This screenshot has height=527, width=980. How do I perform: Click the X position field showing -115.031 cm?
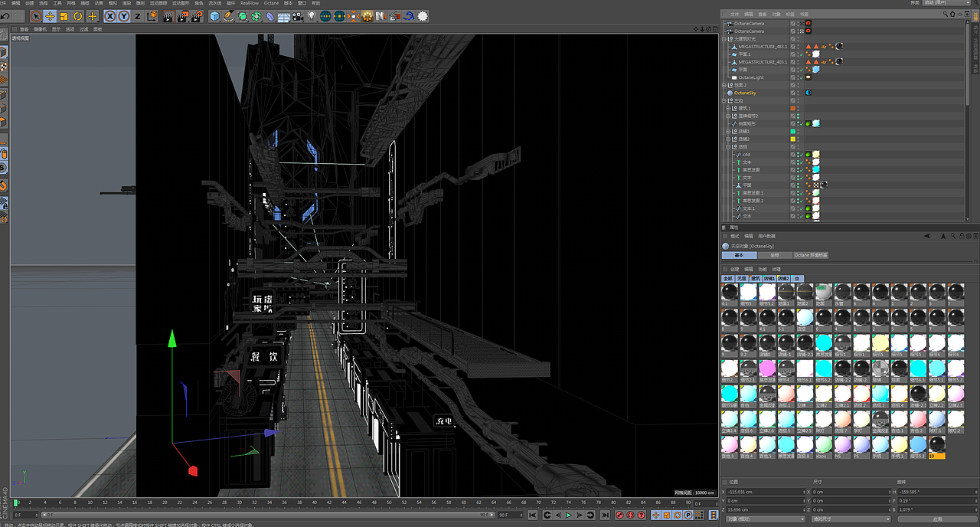pyautogui.click(x=758, y=492)
